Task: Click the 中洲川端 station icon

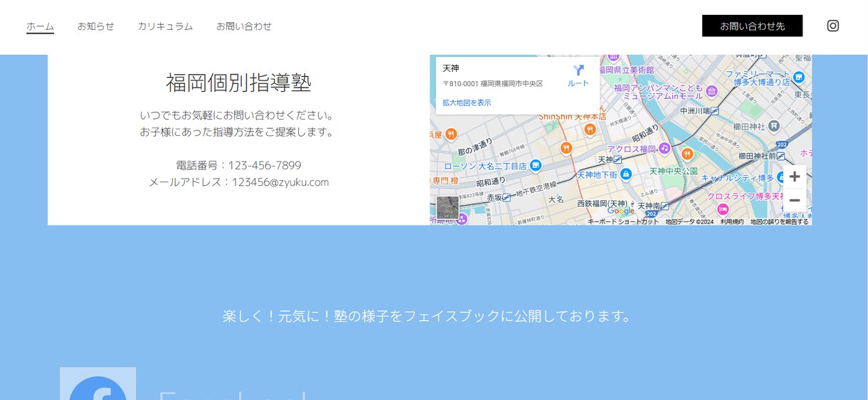Action: 714,111
